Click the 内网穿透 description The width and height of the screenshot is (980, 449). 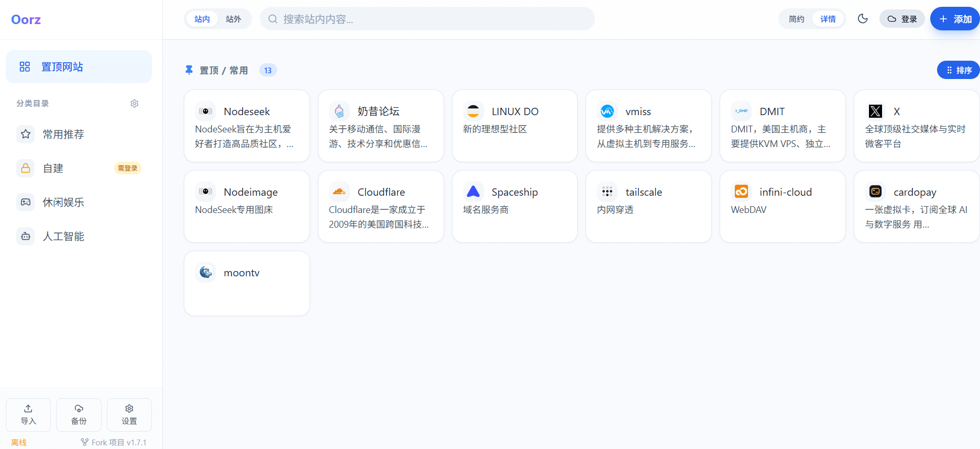(615, 210)
